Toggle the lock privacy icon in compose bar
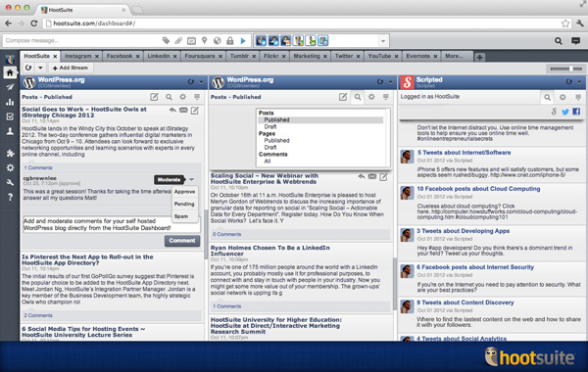 pos(230,40)
